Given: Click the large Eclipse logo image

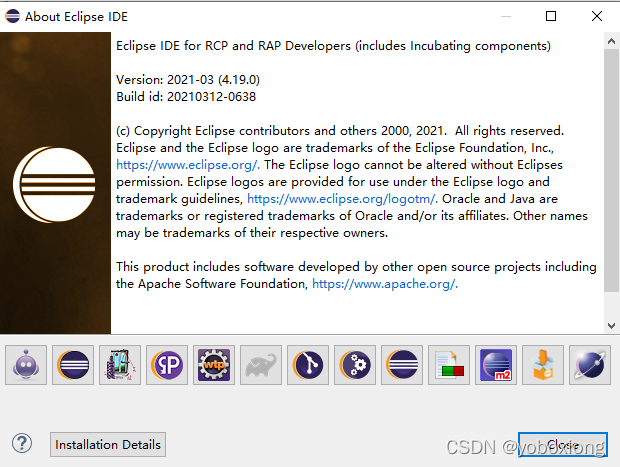Looking at the screenshot, I should coord(54,184).
